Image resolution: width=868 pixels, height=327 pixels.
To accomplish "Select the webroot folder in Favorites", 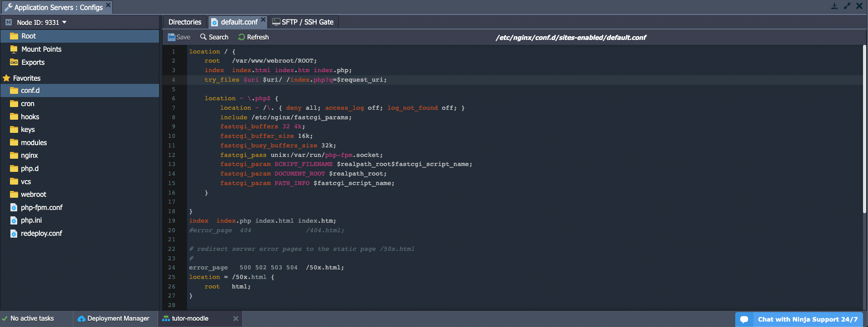I will [x=34, y=194].
